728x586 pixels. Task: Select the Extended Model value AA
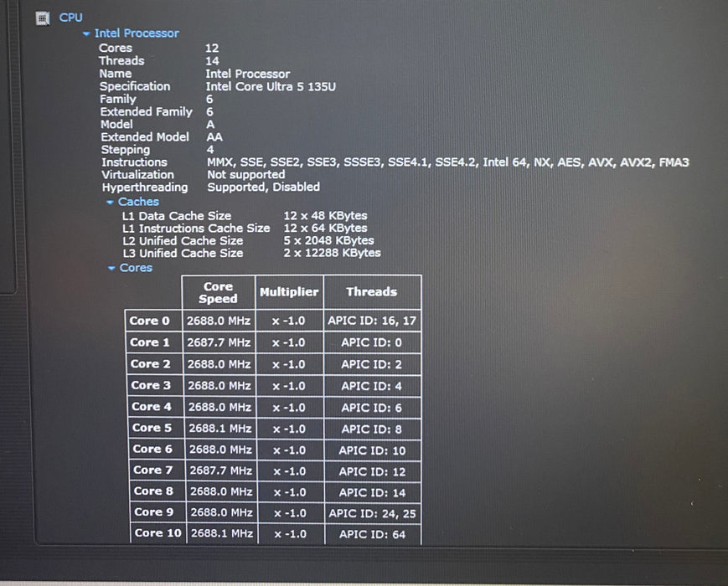point(214,137)
